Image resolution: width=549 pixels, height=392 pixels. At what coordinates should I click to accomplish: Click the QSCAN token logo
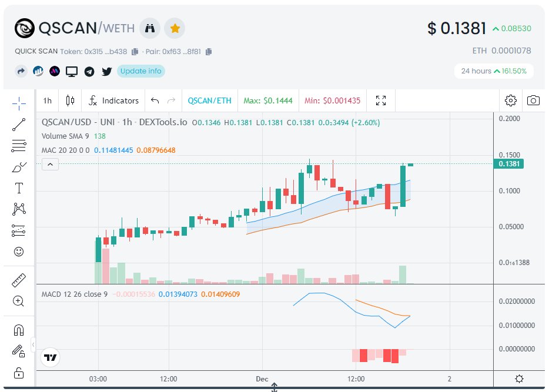(25, 28)
